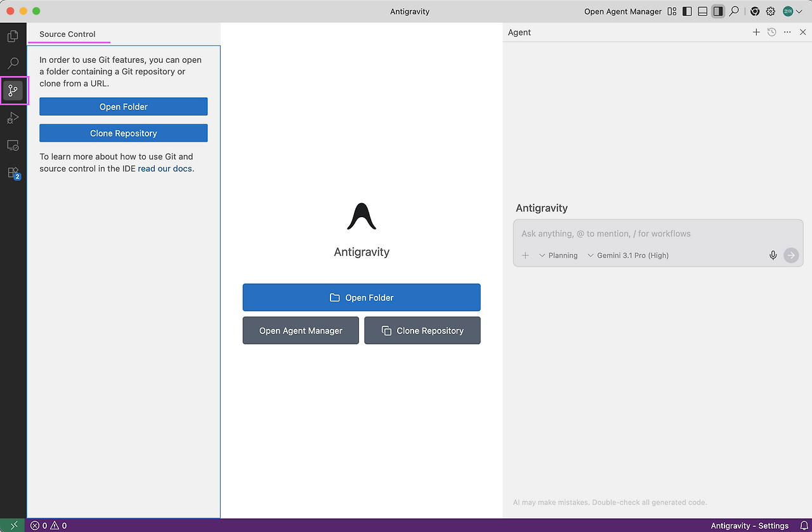Send the message with the arrow button
Viewport: 812px width, 532px height.
coord(791,255)
